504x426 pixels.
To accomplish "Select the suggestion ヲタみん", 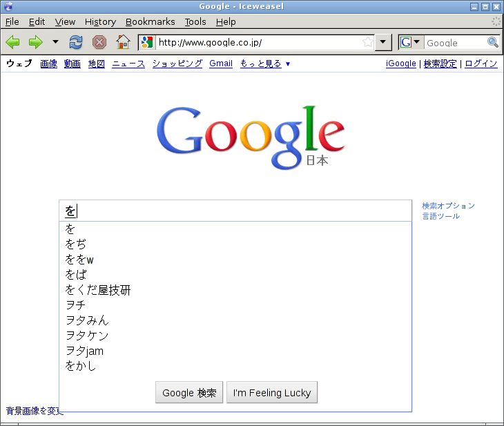I will tap(235, 320).
